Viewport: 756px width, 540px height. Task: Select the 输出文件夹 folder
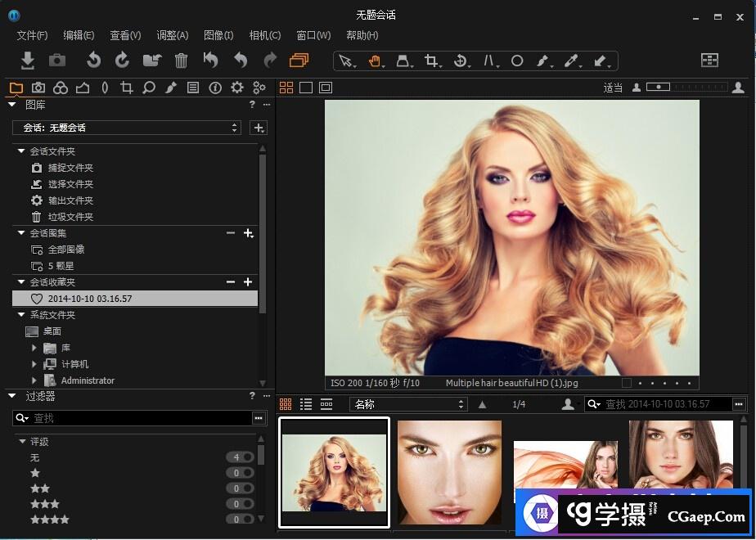[x=70, y=200]
